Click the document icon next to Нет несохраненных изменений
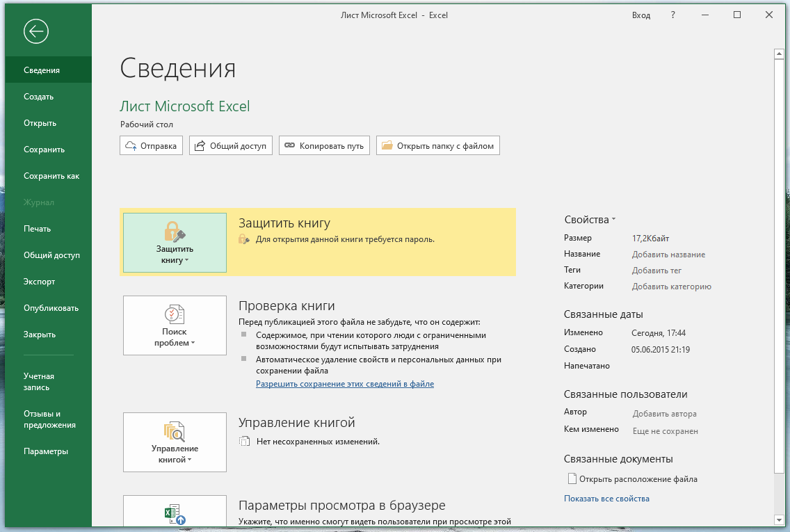Viewport: 790px width, 532px height. pos(244,442)
